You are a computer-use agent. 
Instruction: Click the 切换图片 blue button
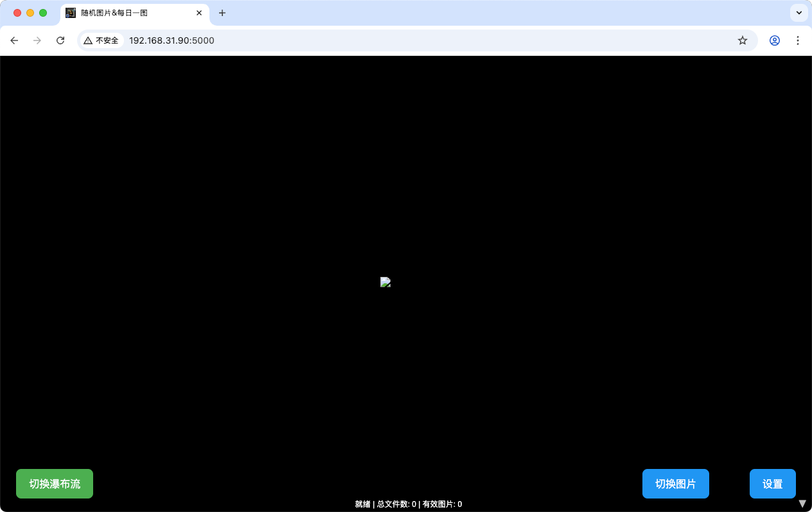[x=675, y=484]
